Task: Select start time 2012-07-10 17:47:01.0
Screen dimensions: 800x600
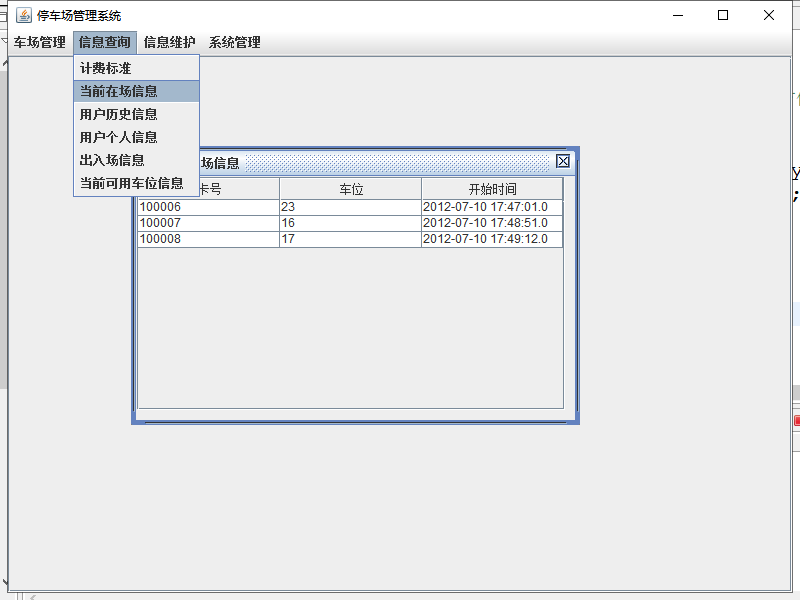Action: 492,207
